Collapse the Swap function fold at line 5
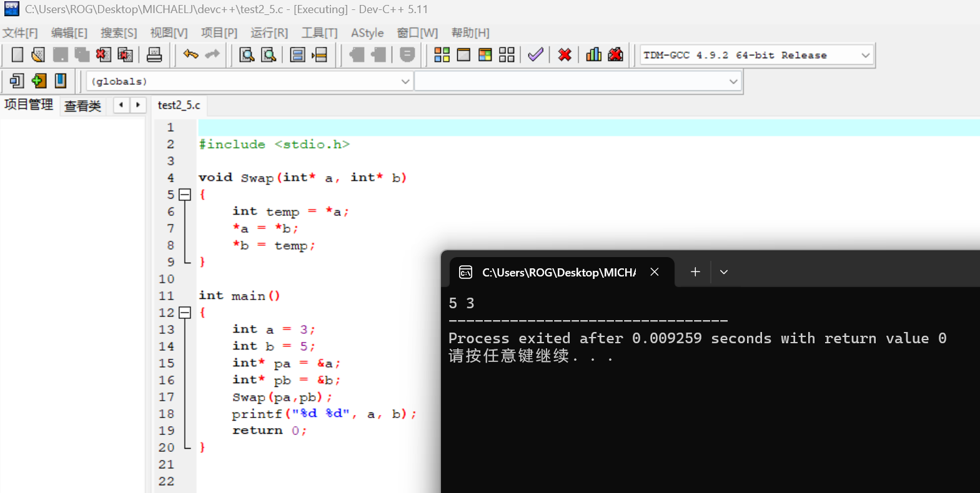 point(185,195)
